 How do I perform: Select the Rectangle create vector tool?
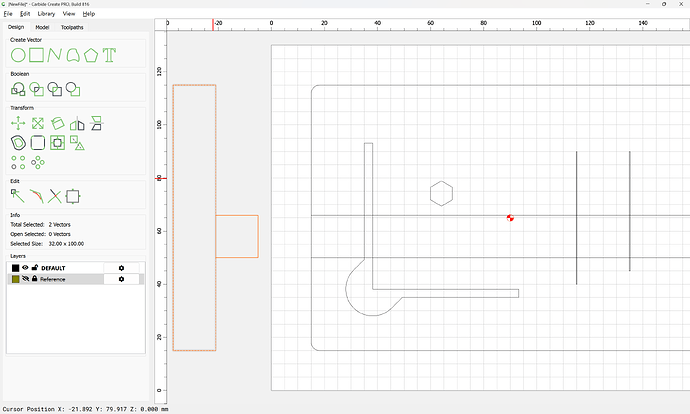click(x=37, y=55)
